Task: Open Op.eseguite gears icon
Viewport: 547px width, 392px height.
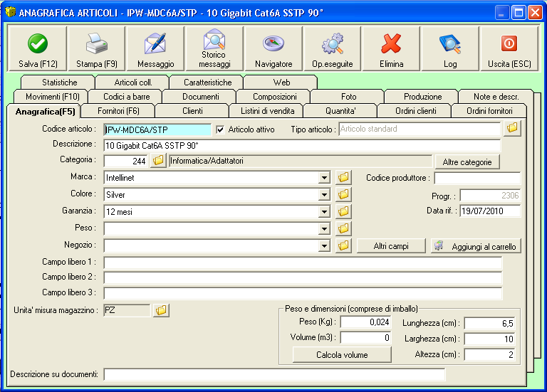Action: pos(333,49)
